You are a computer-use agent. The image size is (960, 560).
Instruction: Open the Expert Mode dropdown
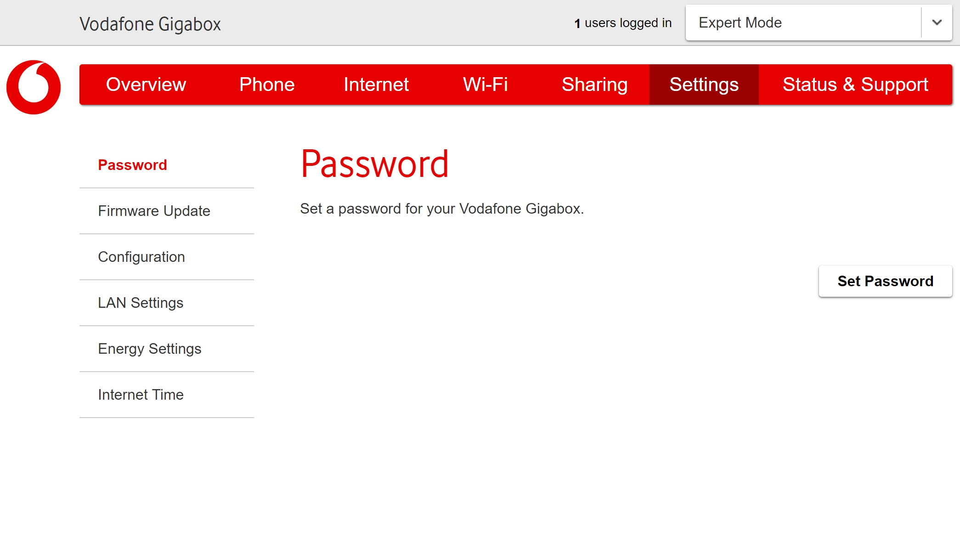point(819,23)
